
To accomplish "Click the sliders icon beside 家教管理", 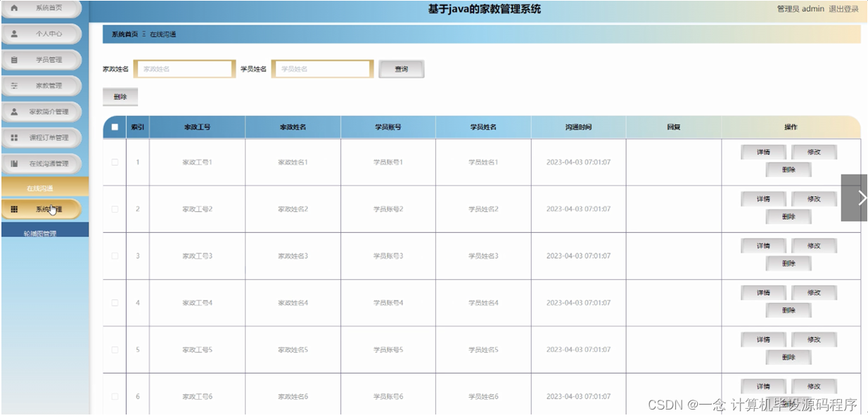I will tap(14, 85).
